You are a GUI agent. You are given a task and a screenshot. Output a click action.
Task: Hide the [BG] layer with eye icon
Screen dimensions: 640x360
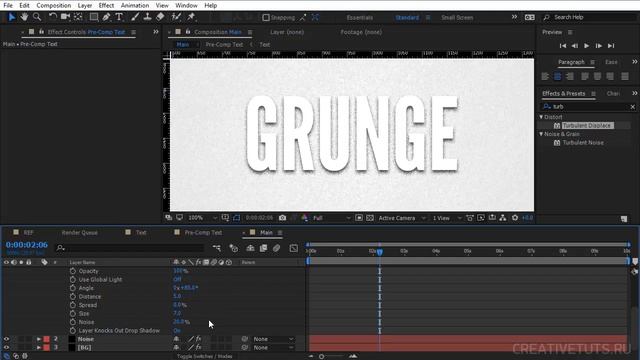[x=6, y=348]
